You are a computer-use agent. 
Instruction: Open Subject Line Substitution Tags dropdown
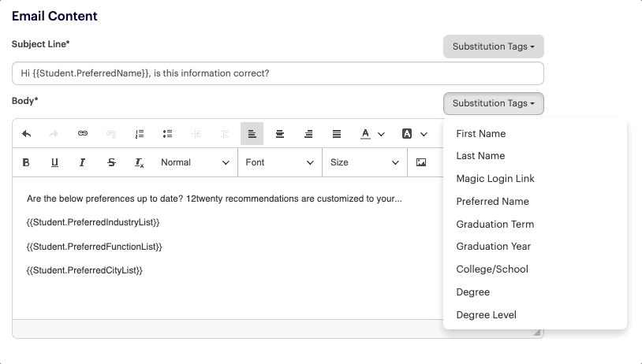click(x=494, y=46)
